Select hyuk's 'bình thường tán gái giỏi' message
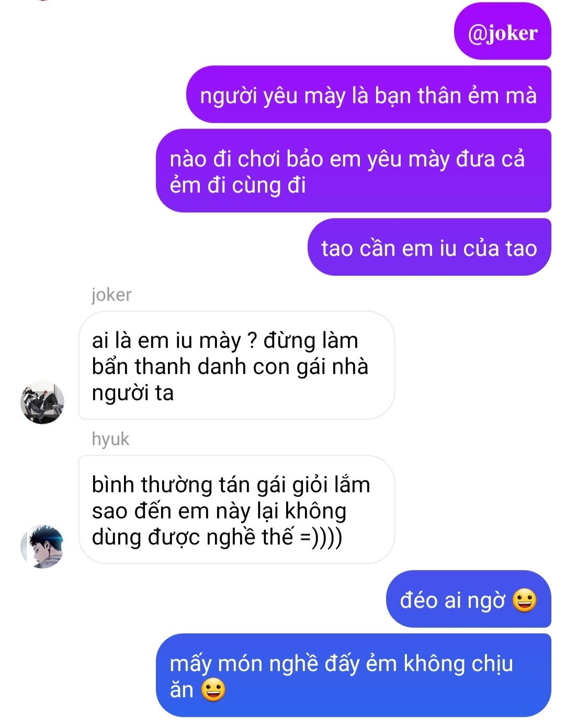 tap(236, 510)
